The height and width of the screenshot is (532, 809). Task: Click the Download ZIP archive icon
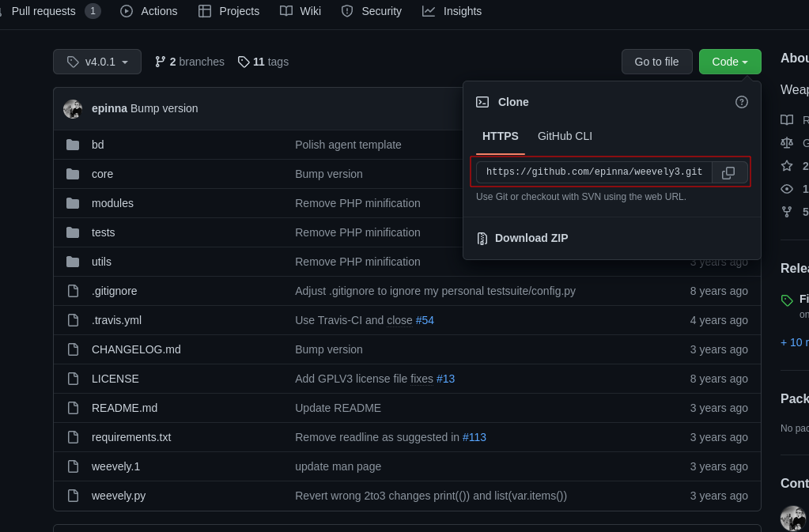click(x=482, y=238)
